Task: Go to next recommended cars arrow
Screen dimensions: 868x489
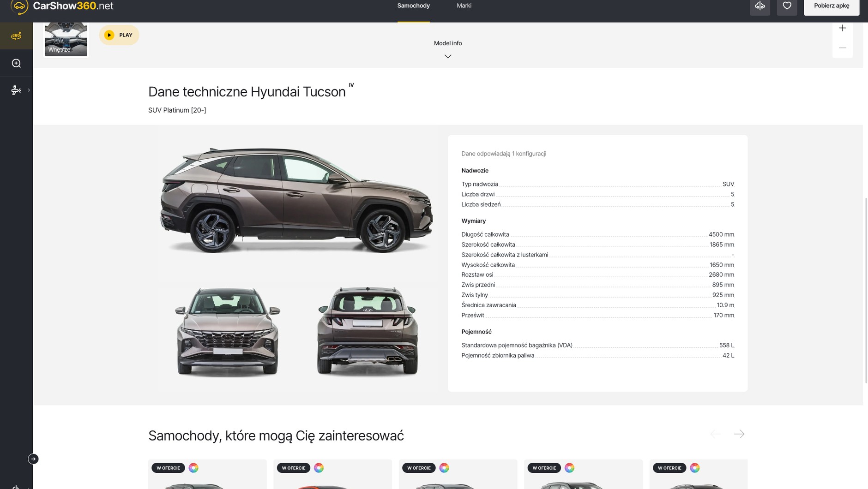Action: [x=739, y=434]
